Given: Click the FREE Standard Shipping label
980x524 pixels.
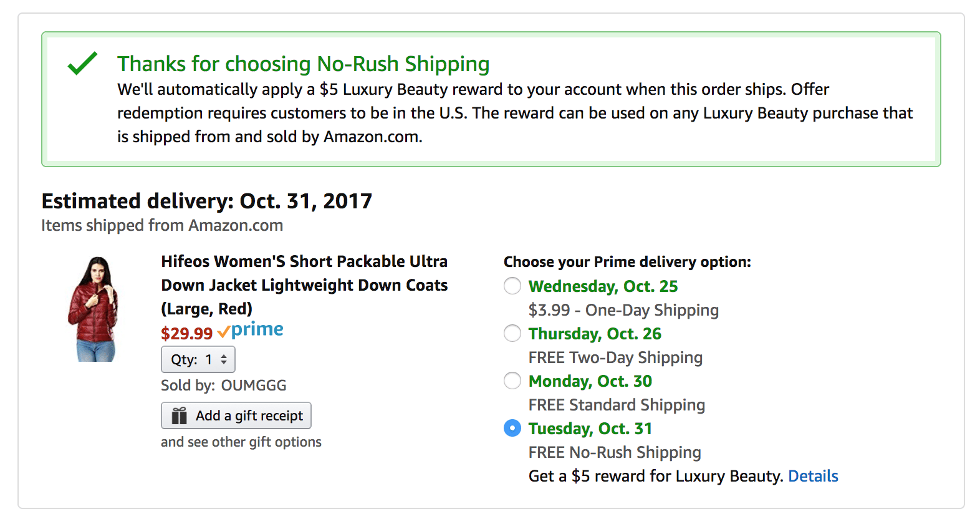Looking at the screenshot, I should pyautogui.click(x=617, y=405).
